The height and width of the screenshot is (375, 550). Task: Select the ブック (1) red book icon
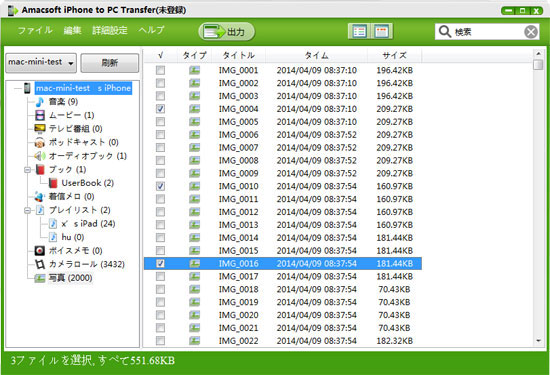point(40,169)
